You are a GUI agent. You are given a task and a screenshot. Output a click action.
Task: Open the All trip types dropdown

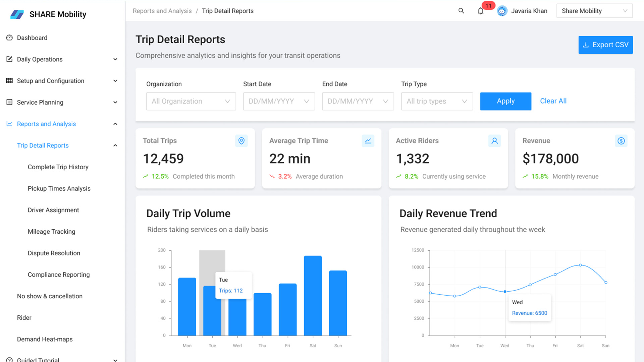(437, 101)
